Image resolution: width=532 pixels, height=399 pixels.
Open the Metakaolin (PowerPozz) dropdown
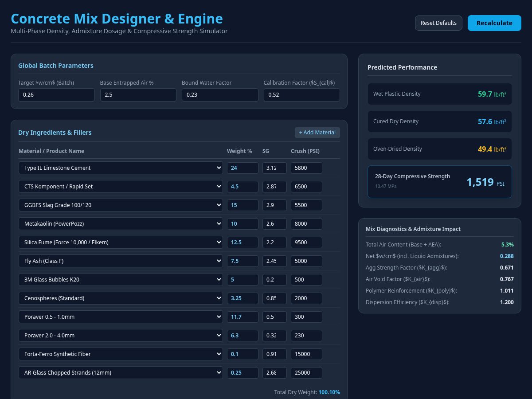[x=121, y=224]
